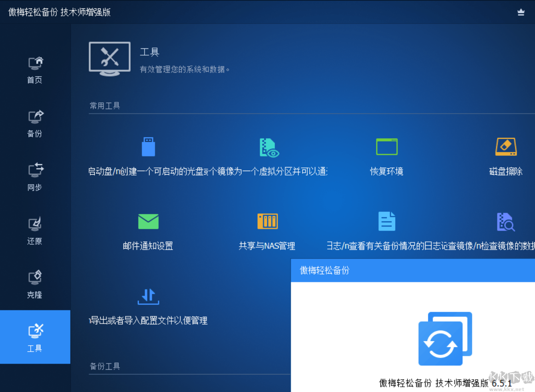Click the import/export configuration tool icon
The image size is (535, 392).
(x=148, y=296)
